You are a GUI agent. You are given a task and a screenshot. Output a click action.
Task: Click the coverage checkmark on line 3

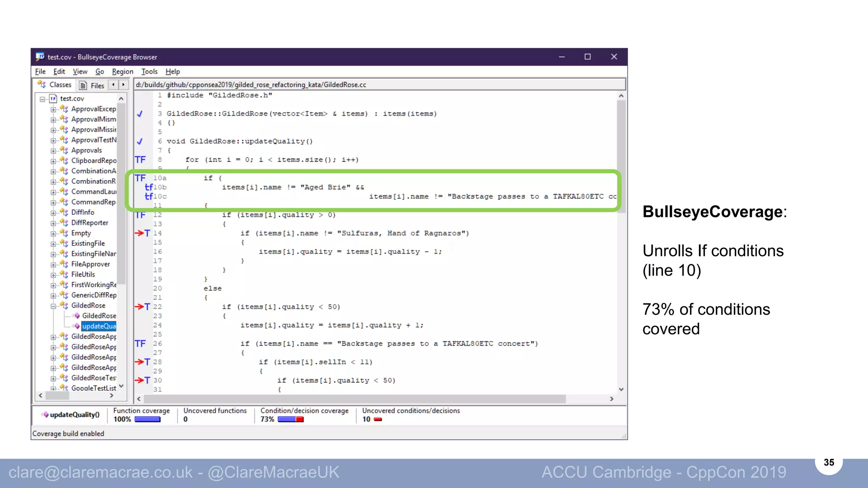tap(139, 114)
